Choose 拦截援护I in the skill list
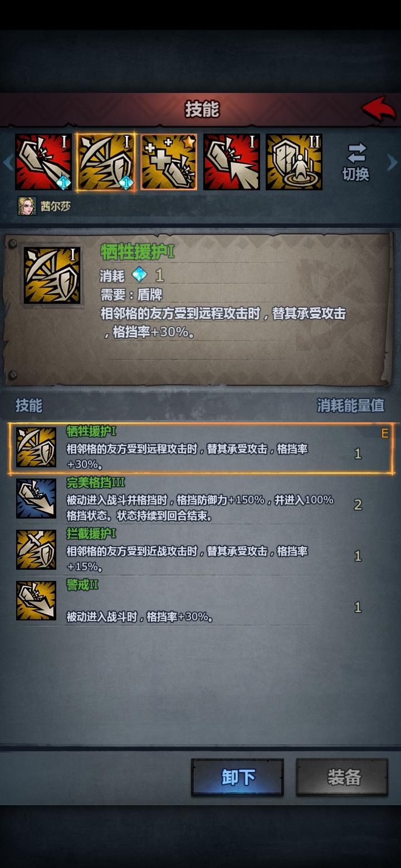The image size is (401, 868). [x=200, y=550]
